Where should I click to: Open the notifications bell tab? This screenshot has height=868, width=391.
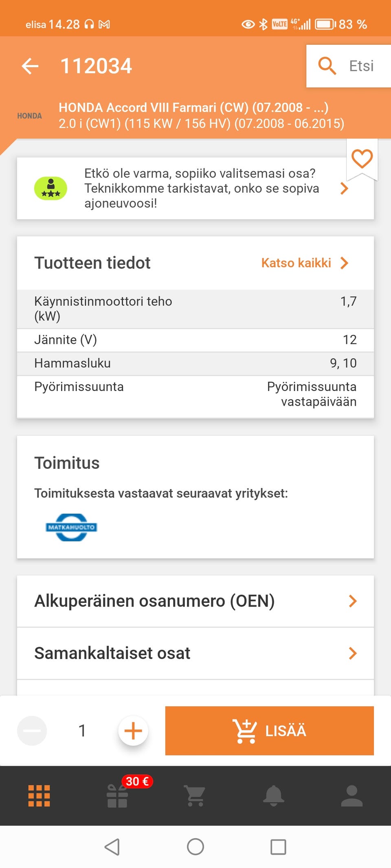click(274, 796)
